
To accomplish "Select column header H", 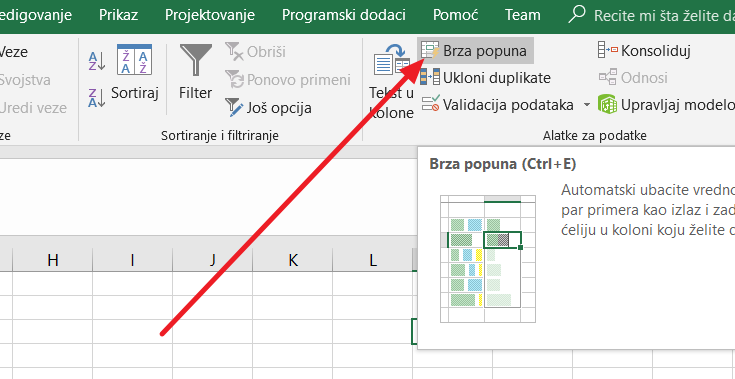I will pos(52,260).
